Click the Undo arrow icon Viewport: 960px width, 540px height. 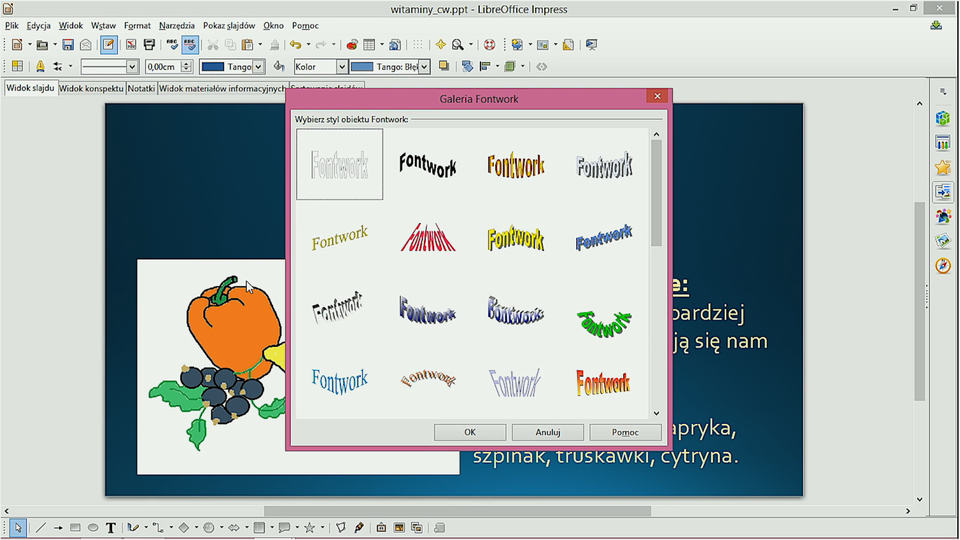click(x=295, y=45)
